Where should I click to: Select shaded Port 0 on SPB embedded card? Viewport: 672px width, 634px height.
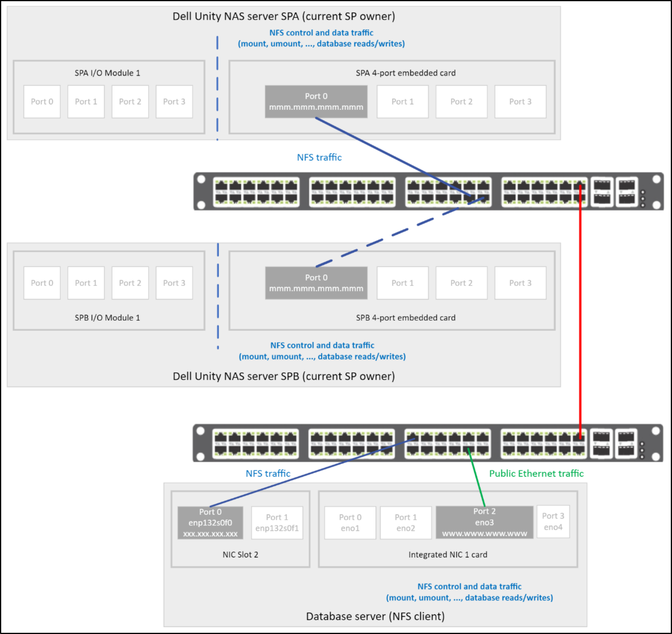[316, 283]
